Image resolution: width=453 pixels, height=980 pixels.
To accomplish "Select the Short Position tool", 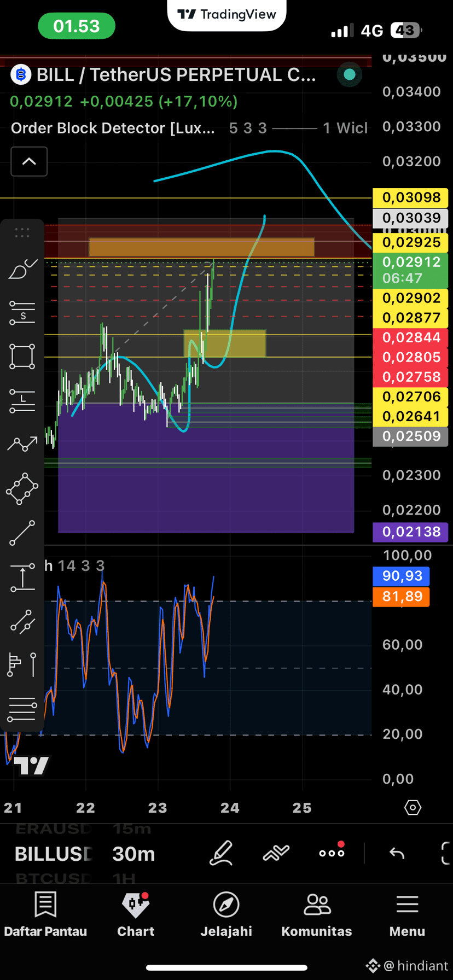I will pos(22,313).
